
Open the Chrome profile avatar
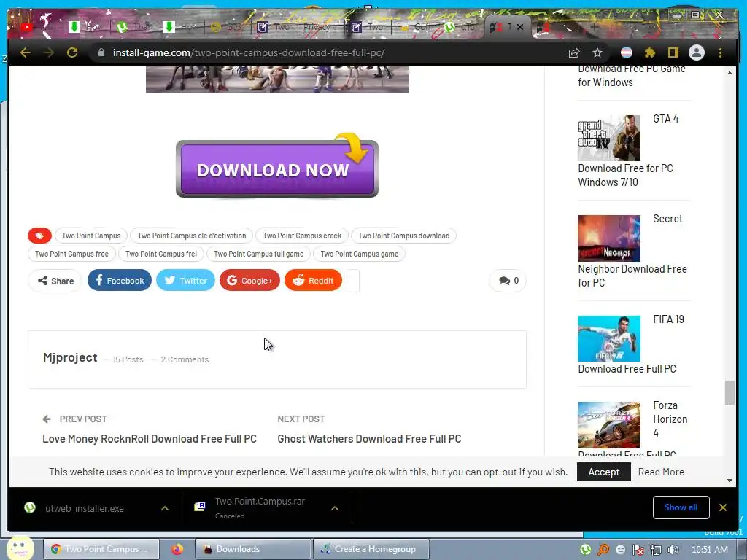697,52
